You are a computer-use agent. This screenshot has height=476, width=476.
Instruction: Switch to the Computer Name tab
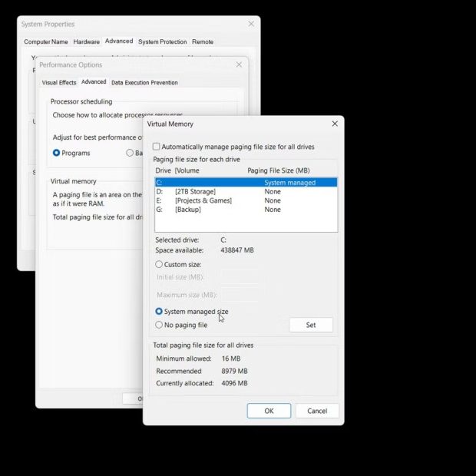(x=46, y=41)
